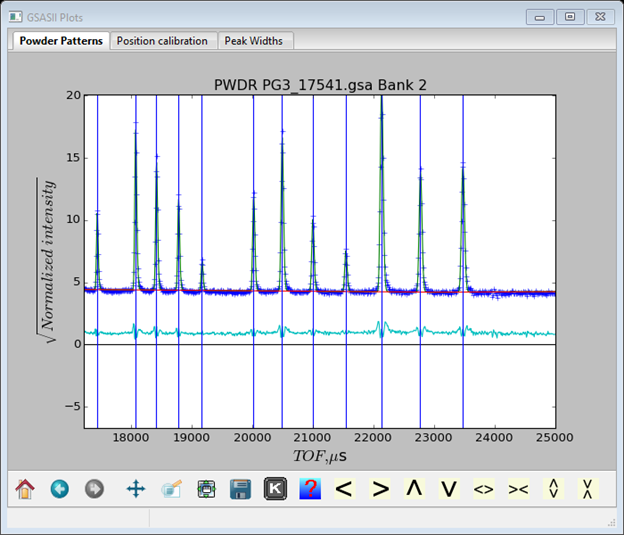This screenshot has width=624, height=535.
Task: Click the Home reset view icon
Action: point(25,489)
